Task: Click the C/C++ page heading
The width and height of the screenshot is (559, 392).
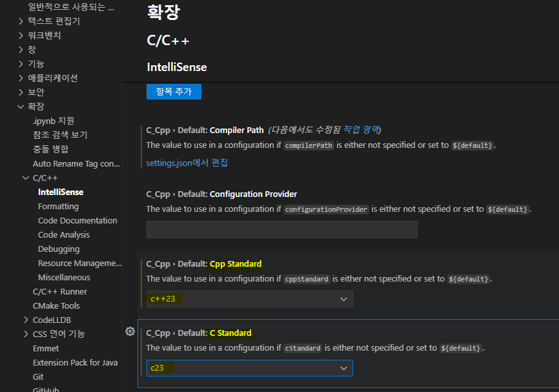Action: point(168,40)
